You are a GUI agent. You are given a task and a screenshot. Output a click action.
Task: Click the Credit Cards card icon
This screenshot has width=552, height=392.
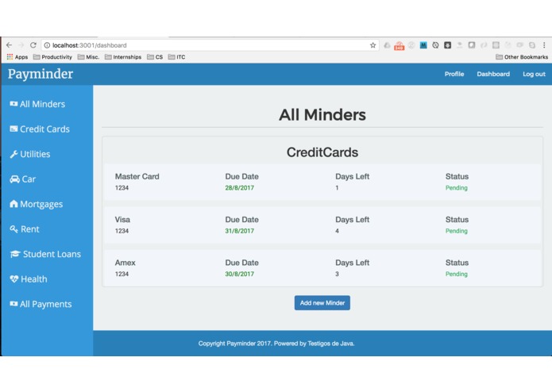[x=14, y=129]
